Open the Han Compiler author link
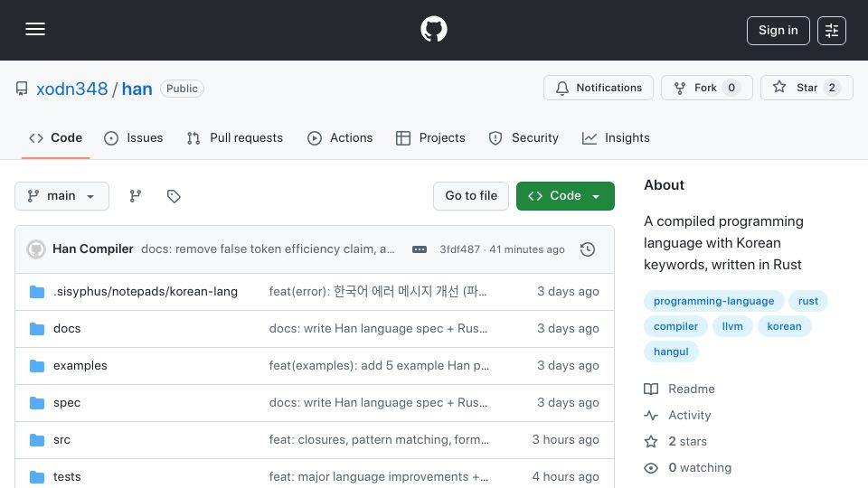The height and width of the screenshot is (488, 868). [x=93, y=249]
